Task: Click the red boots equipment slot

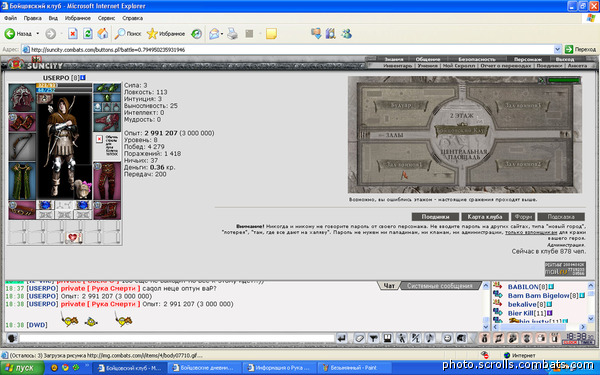Action: 107,210
